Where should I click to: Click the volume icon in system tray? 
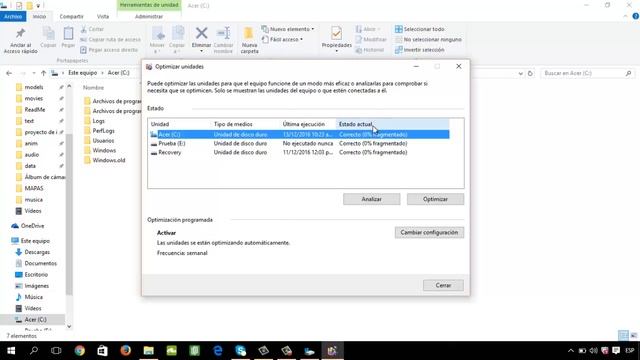[x=593, y=351]
